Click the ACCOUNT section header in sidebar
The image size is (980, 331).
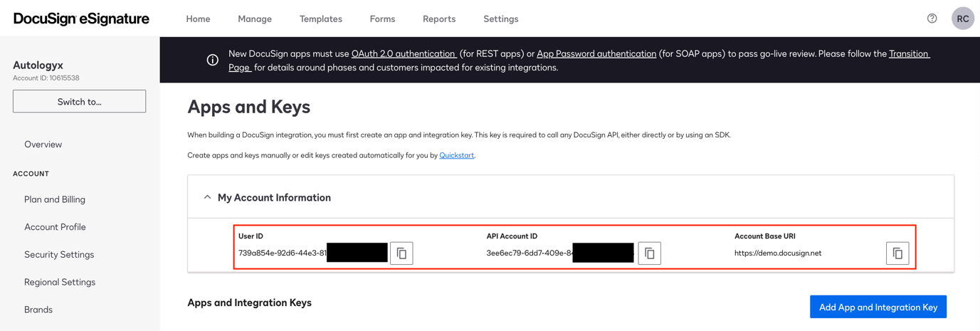tap(31, 174)
